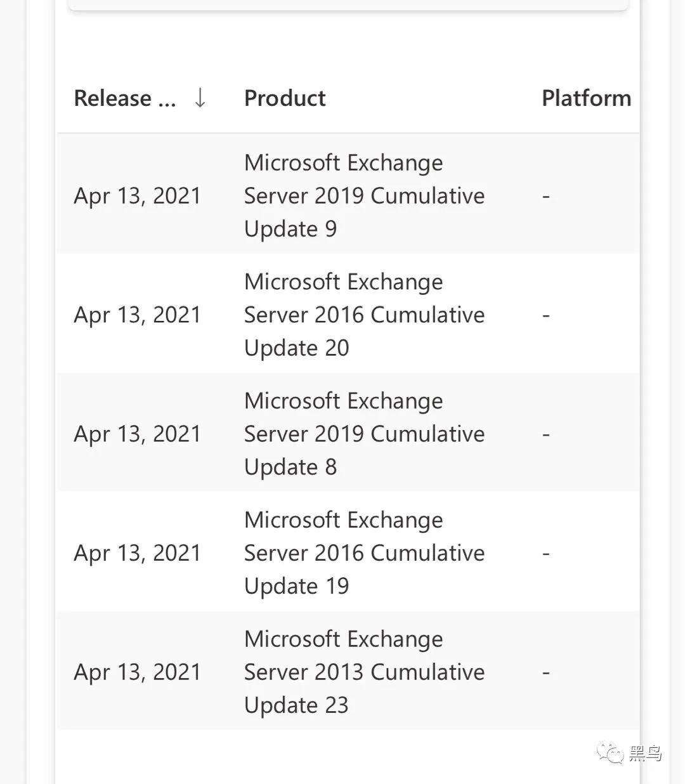Viewport: 685px width, 784px height.
Task: Click Platform dash in 2019 Update 8 row
Action: point(545,434)
